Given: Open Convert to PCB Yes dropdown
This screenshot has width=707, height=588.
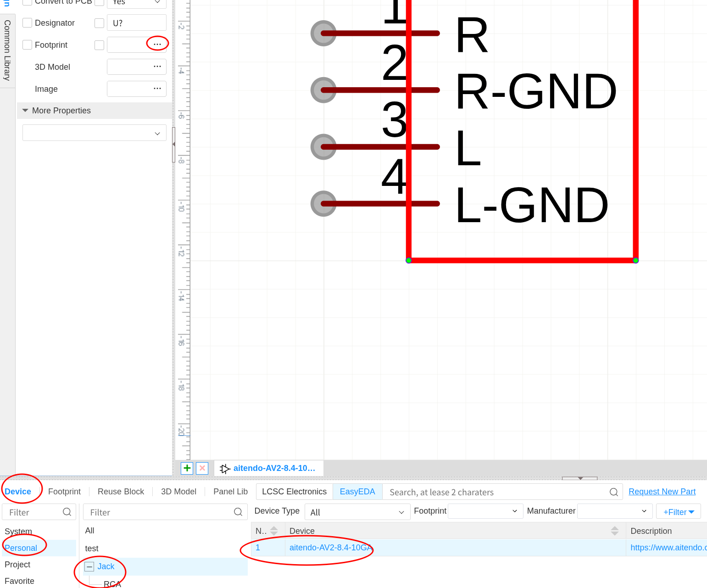Looking at the screenshot, I should click(137, 3).
